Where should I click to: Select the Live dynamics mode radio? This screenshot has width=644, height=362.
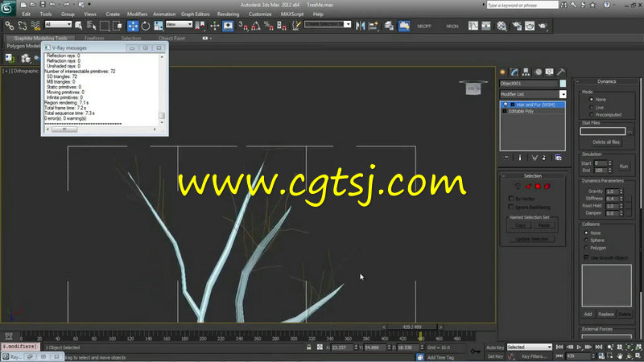(x=592, y=107)
